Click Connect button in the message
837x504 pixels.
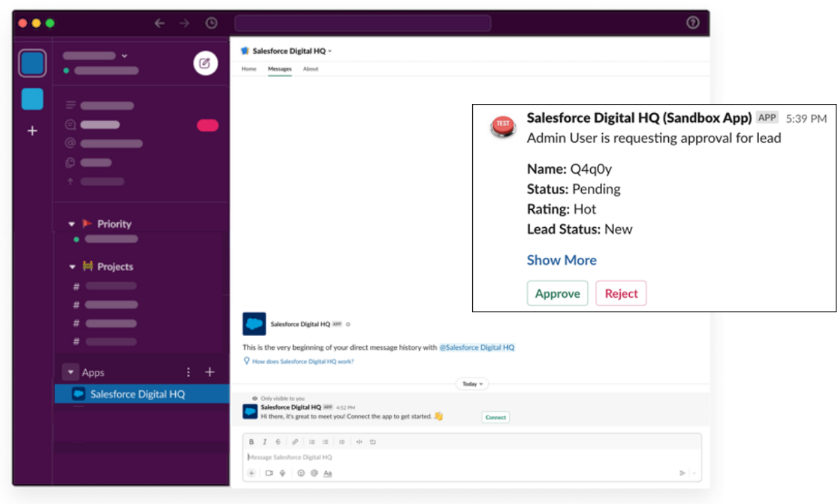pyautogui.click(x=495, y=418)
